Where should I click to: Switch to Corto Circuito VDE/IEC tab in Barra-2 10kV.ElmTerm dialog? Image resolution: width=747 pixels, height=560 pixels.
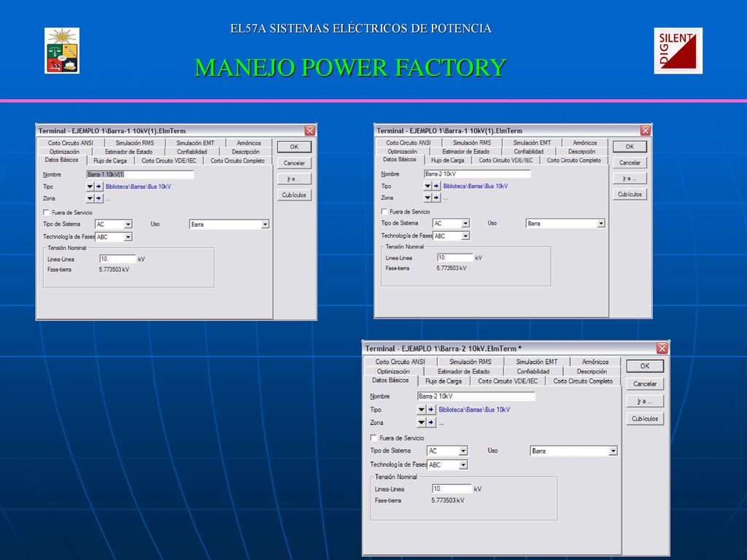point(508,381)
